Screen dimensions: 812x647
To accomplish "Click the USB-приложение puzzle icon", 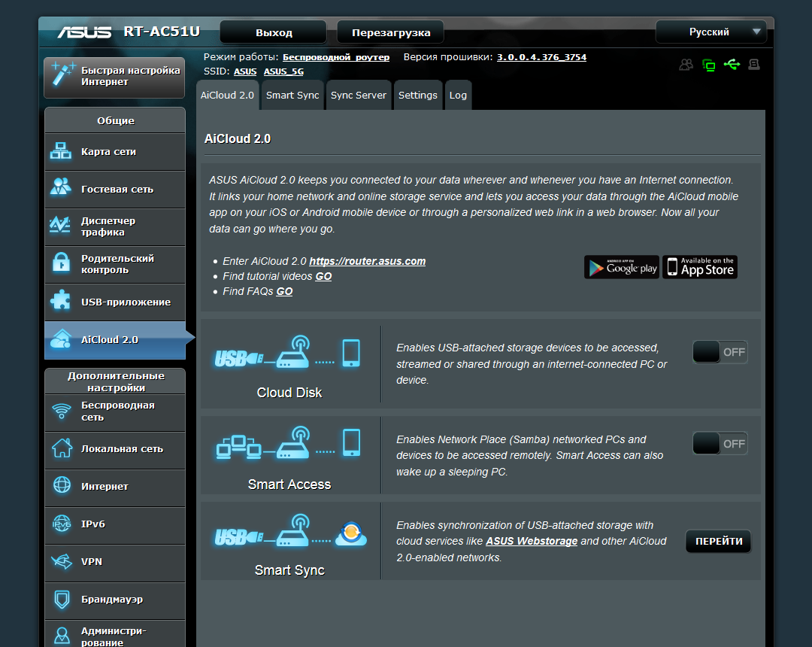I will click(61, 300).
